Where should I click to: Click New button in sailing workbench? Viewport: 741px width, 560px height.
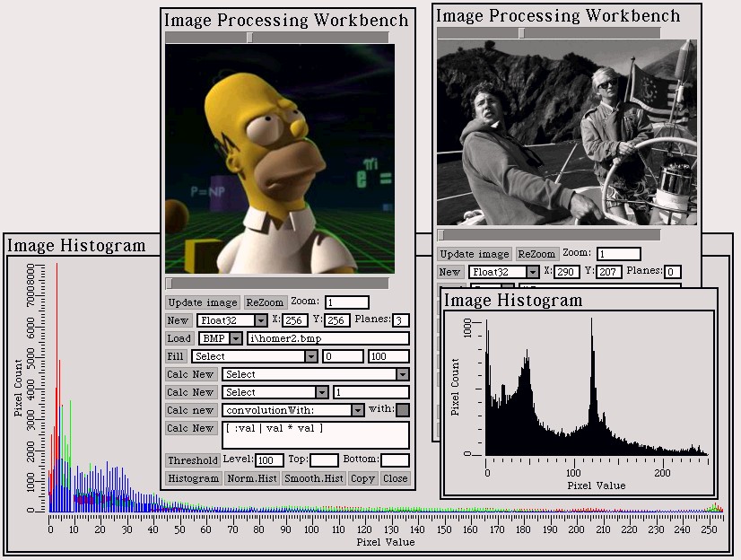coord(449,272)
